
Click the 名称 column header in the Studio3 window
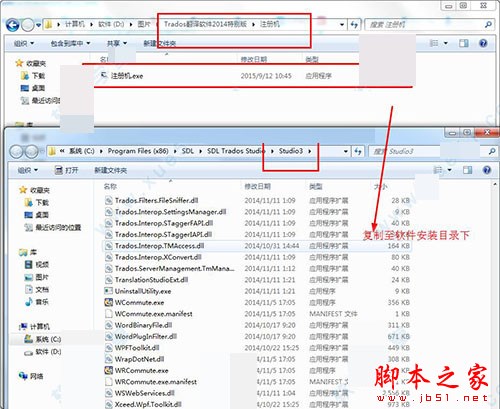pyautogui.click(x=110, y=187)
